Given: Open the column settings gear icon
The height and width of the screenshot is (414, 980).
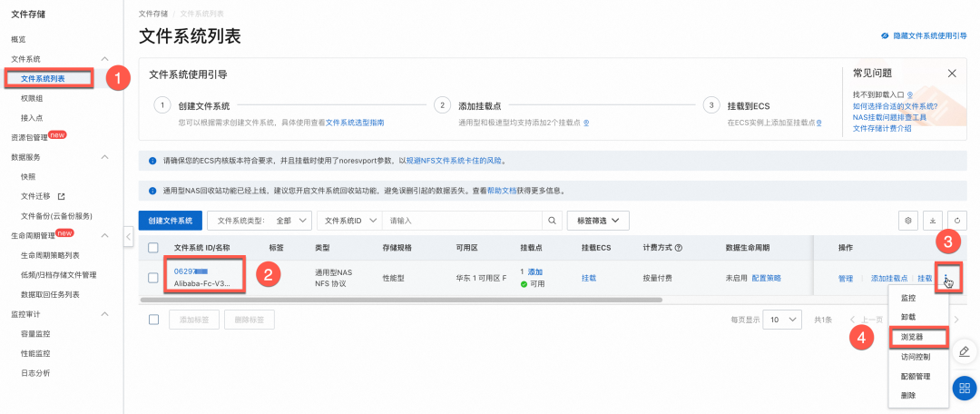Looking at the screenshot, I should click(908, 220).
